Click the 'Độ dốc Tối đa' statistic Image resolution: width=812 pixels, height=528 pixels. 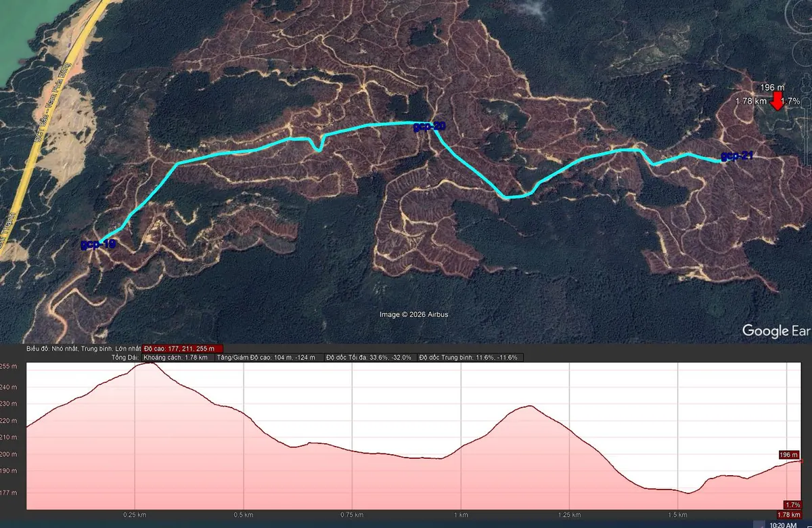click(370, 357)
